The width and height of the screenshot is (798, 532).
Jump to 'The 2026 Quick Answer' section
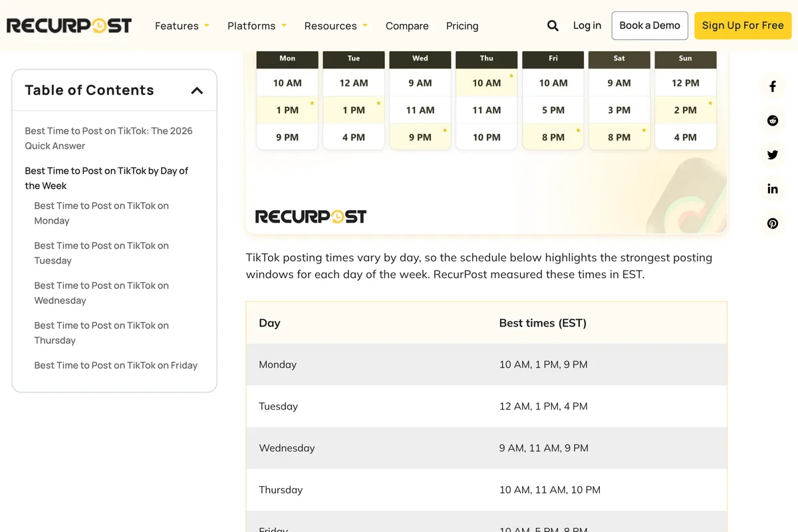coord(109,138)
